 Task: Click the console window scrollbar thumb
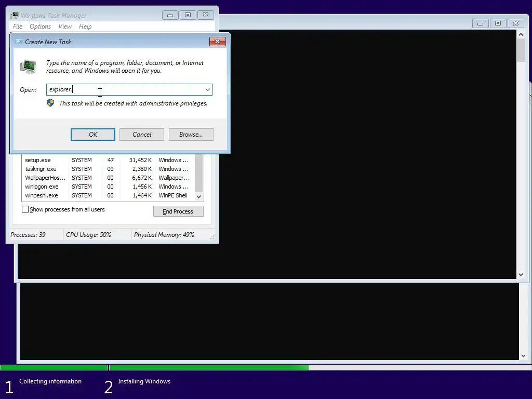click(x=521, y=50)
